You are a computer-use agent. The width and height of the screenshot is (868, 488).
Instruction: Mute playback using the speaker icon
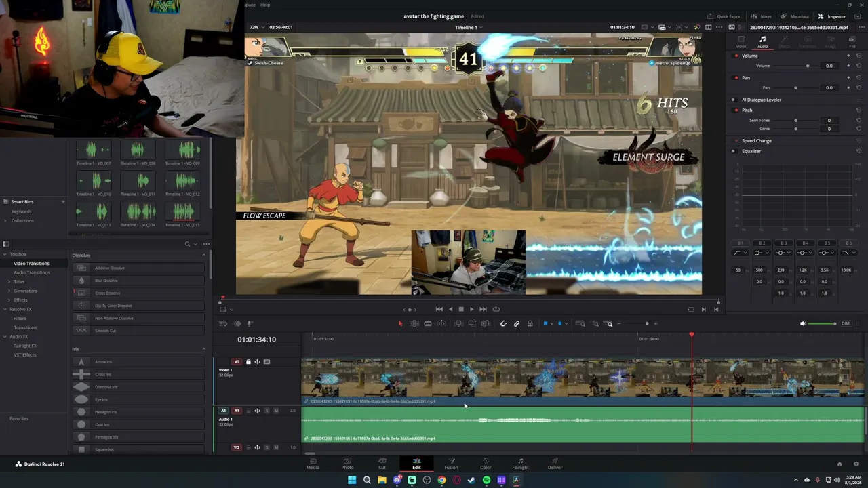(x=804, y=323)
